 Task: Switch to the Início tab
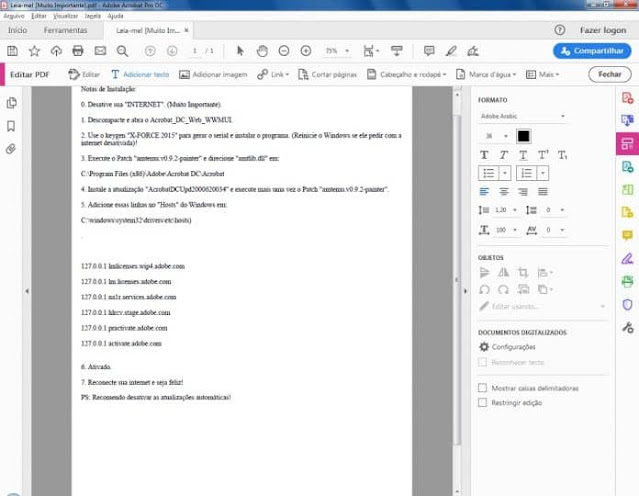17,30
